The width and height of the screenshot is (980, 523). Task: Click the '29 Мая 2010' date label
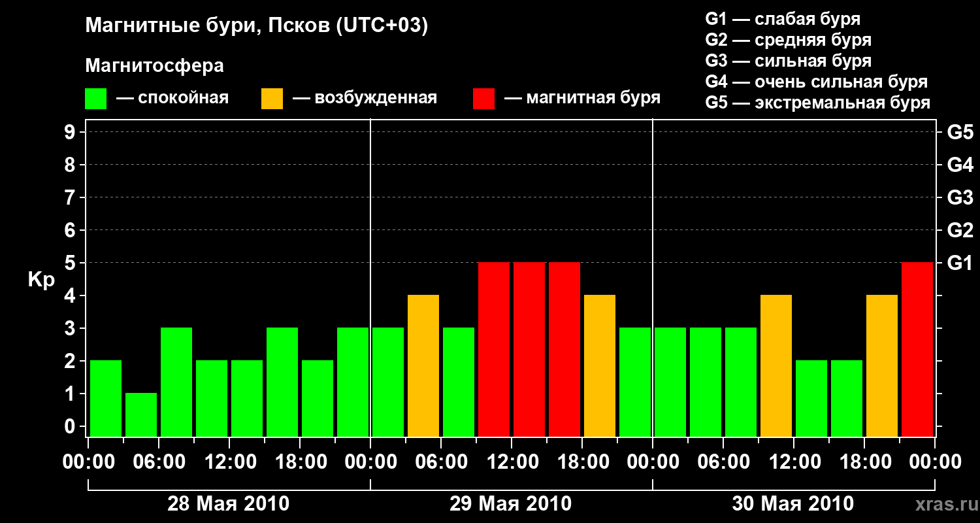511,504
